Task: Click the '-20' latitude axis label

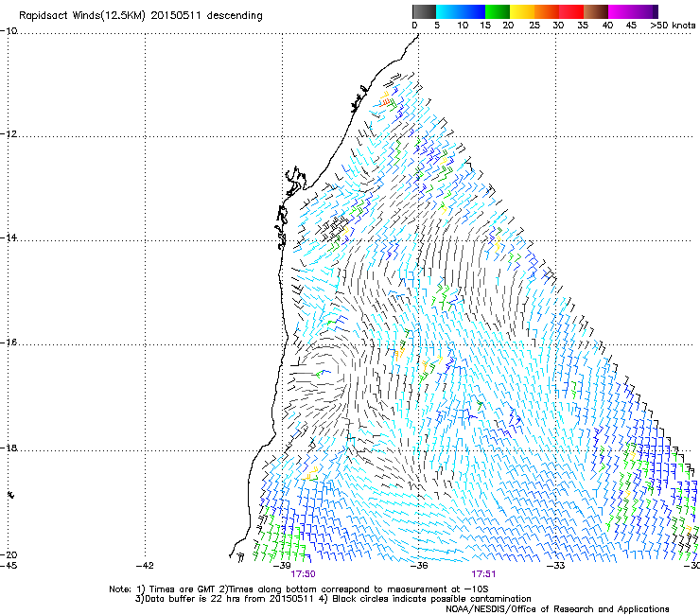Action: [x=9, y=554]
